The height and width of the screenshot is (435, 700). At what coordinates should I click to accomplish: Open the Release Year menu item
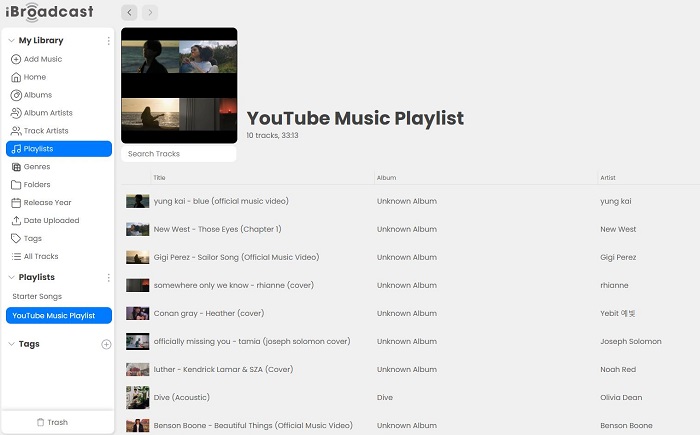click(x=59, y=202)
